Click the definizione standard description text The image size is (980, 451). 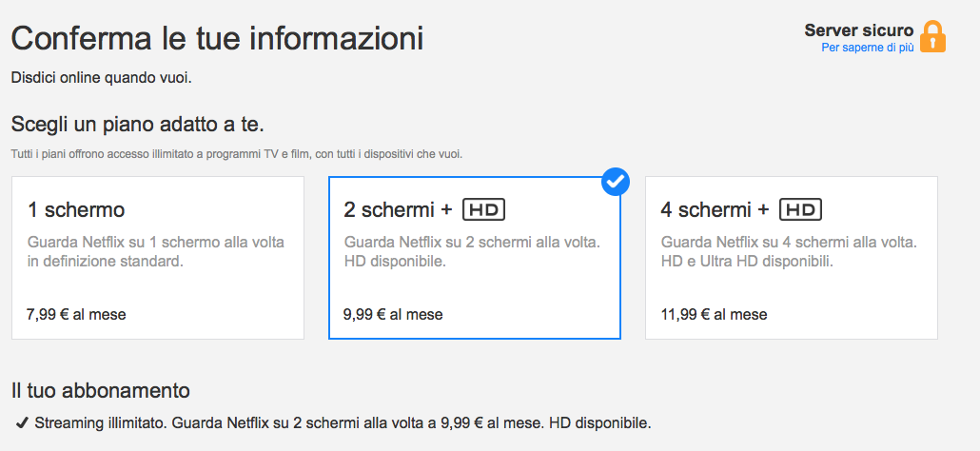[105, 261]
